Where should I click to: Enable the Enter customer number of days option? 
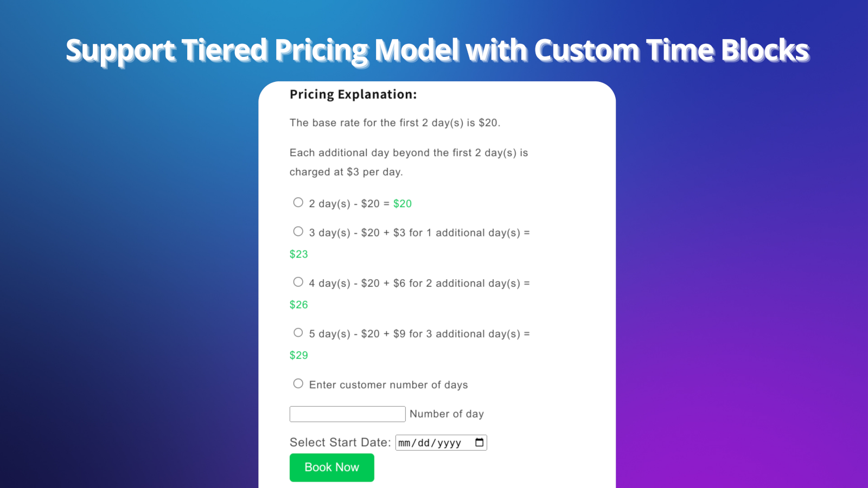[x=298, y=383]
